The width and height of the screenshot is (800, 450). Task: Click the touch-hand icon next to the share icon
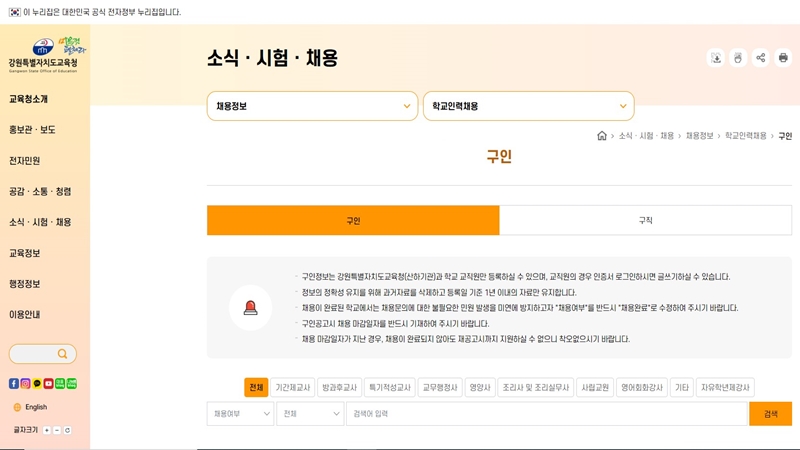[x=738, y=58]
